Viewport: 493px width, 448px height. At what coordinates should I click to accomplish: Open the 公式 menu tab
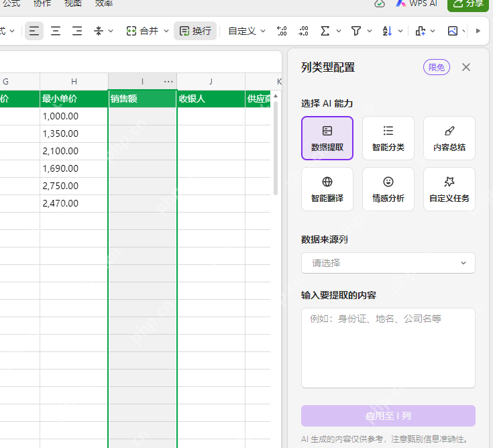pos(11,3)
